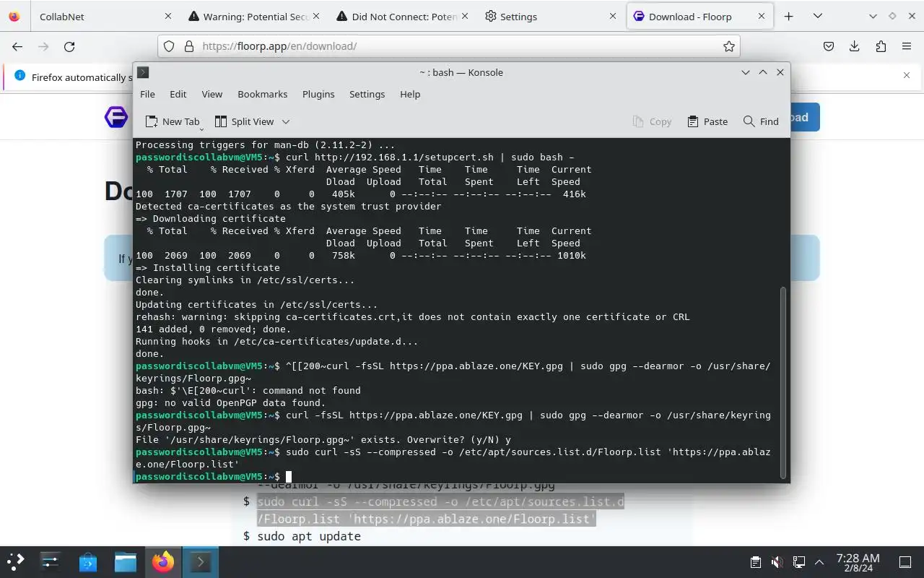
Task: Click the floorp.app URL address bar
Action: [x=448, y=46]
